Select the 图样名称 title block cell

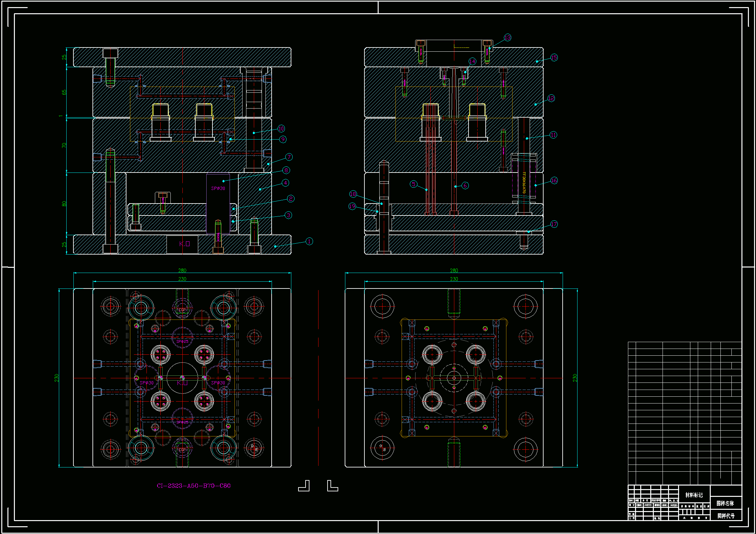point(725,503)
